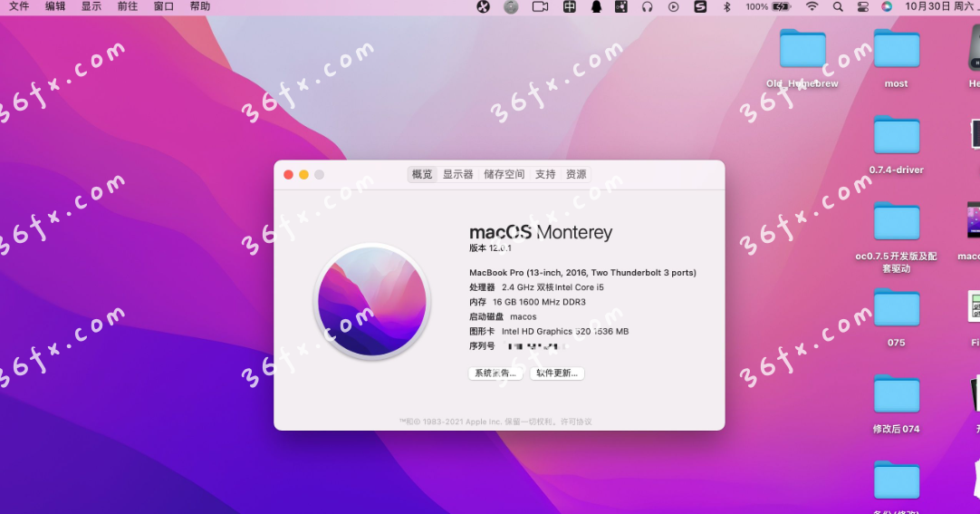Click the camera menu bar icon
980x514 pixels.
tap(540, 7)
